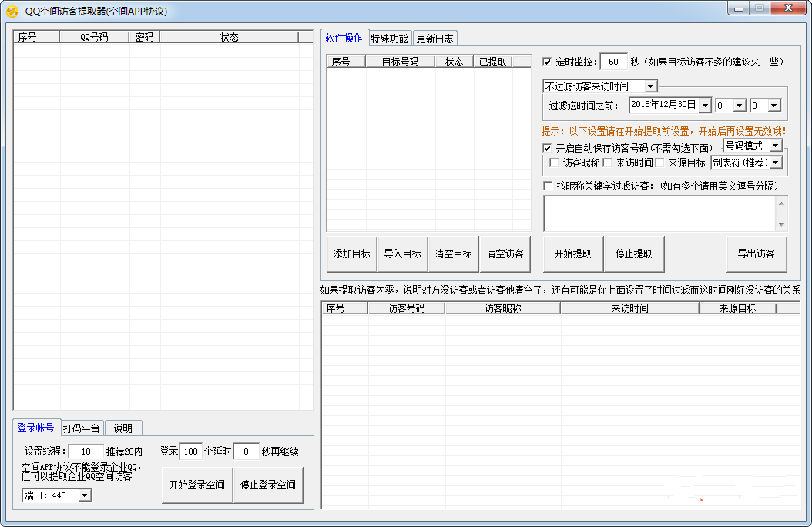The width and height of the screenshot is (812, 527).
Task: Click the 序号 header in account list
Action: click(37, 37)
